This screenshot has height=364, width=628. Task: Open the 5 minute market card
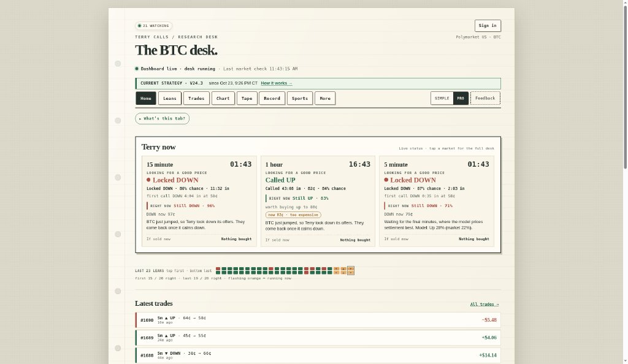(437, 201)
